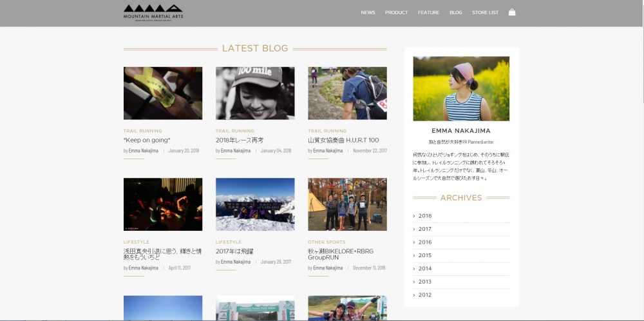Click the group run camping photo
The height and width of the screenshot is (321, 644).
click(347, 204)
